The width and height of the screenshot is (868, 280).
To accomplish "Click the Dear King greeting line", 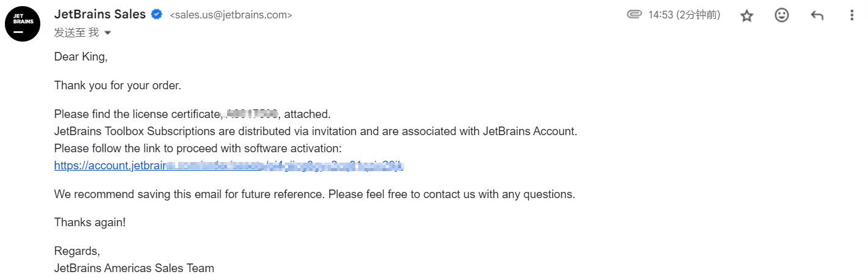I will point(81,57).
